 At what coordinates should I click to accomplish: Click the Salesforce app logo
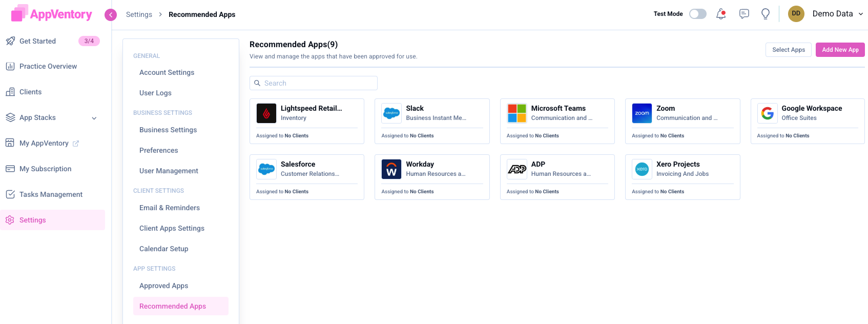point(266,169)
